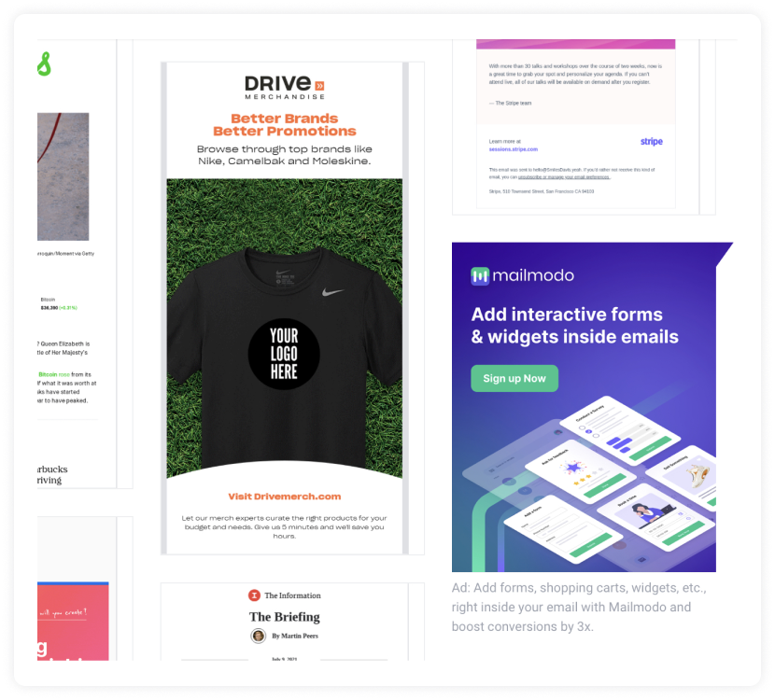Click the stripe logo in the email footer
This screenshot has width=775, height=700.
pyautogui.click(x=652, y=142)
